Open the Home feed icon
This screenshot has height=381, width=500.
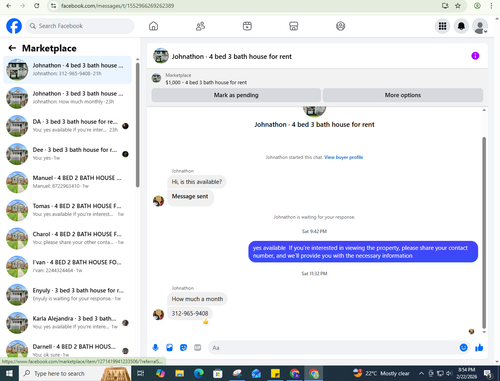pyautogui.click(x=153, y=26)
